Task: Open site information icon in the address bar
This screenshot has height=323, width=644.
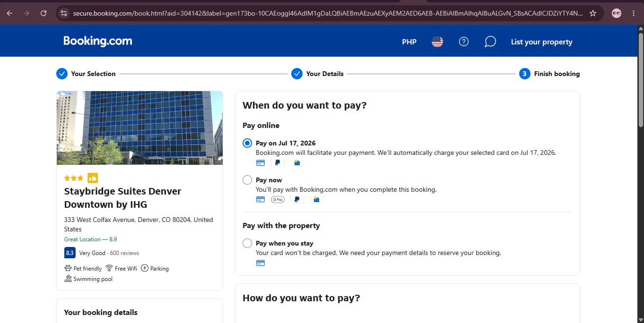Action: coord(64,13)
